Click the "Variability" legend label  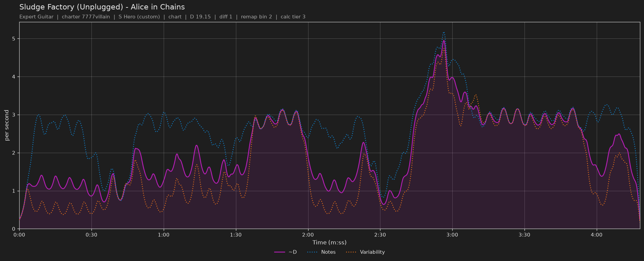tap(372, 252)
